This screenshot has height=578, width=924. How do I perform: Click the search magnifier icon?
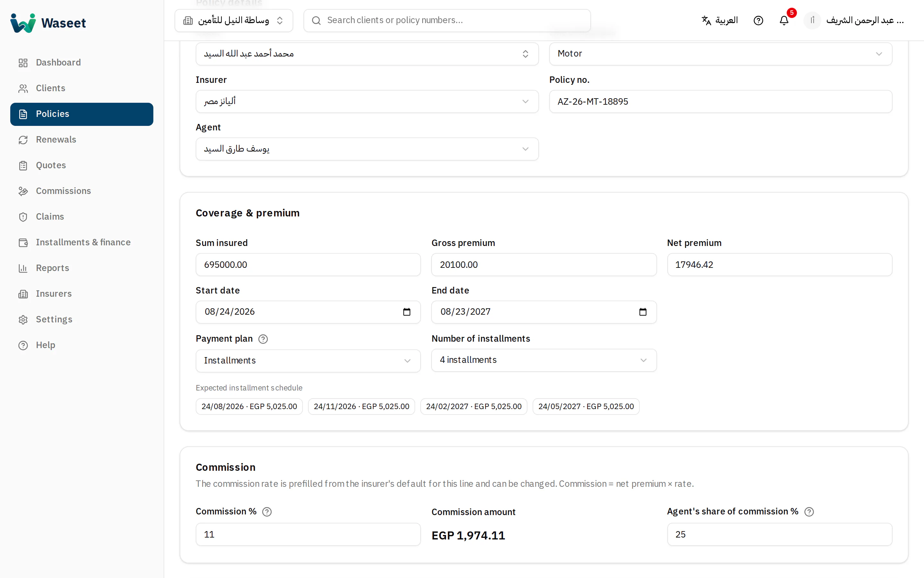(316, 21)
